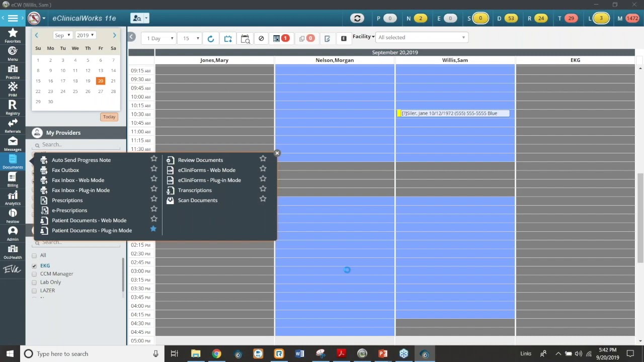This screenshot has height=362, width=644.
Task: Check the CCM Manager checkbox
Action: point(34,274)
